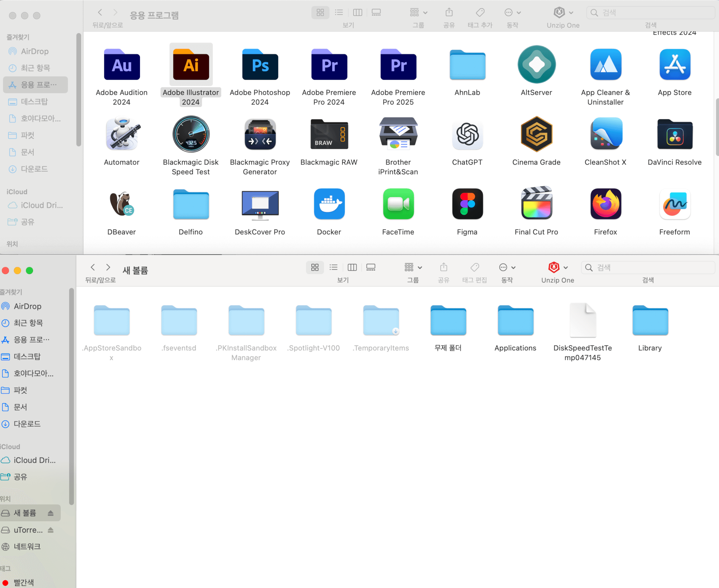
Task: Open Unzip One dropdown in 새 볼륨 window
Action: (558, 267)
